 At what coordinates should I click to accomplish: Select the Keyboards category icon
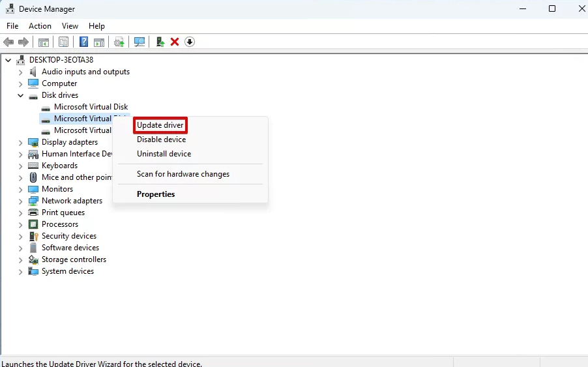coord(33,166)
